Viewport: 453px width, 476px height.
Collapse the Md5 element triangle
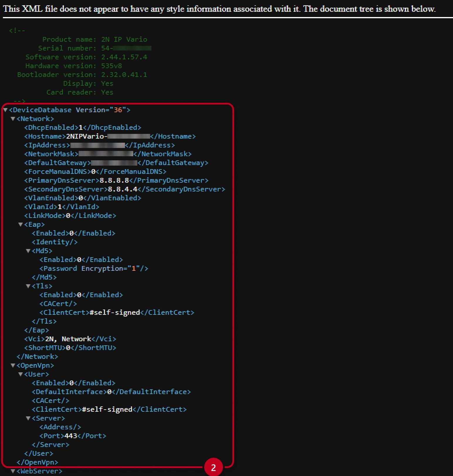click(x=28, y=251)
